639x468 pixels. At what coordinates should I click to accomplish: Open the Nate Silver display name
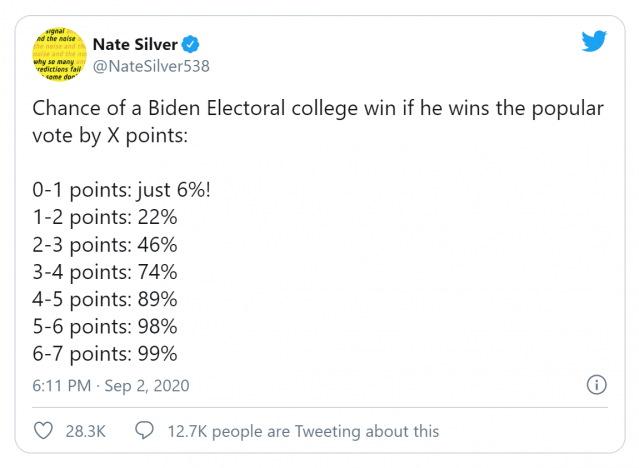pyautogui.click(x=135, y=44)
